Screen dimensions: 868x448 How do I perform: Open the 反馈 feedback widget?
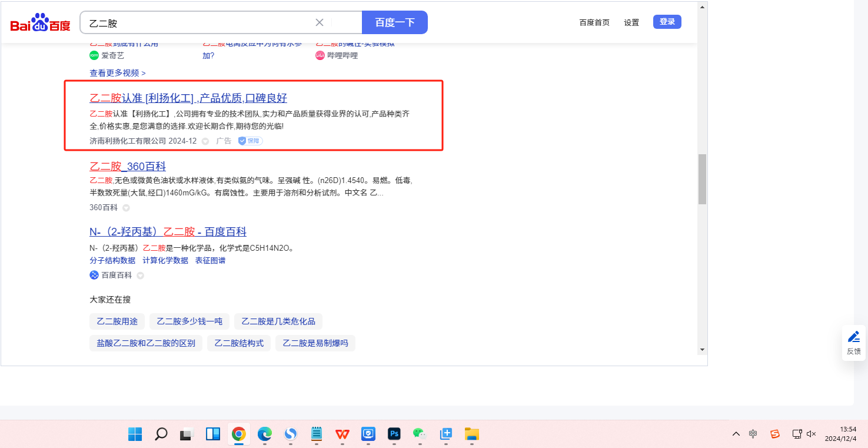pos(853,343)
